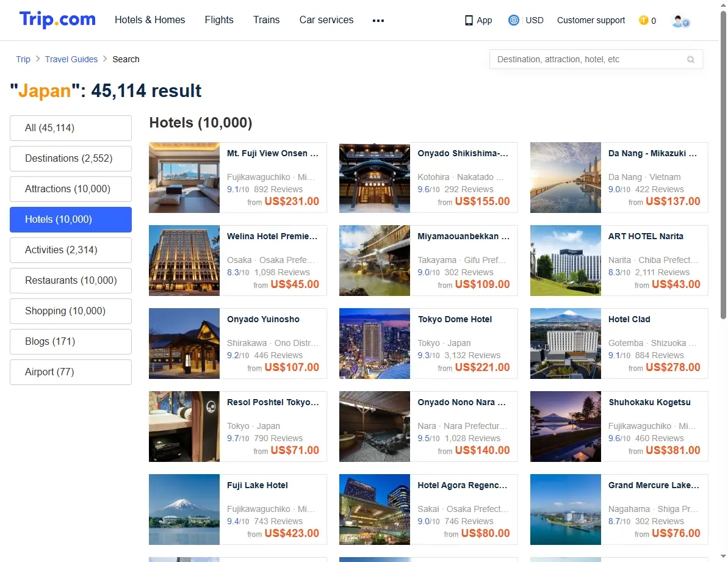728x562 pixels.
Task: Click Onyado Shikishima title
Action: (x=463, y=153)
